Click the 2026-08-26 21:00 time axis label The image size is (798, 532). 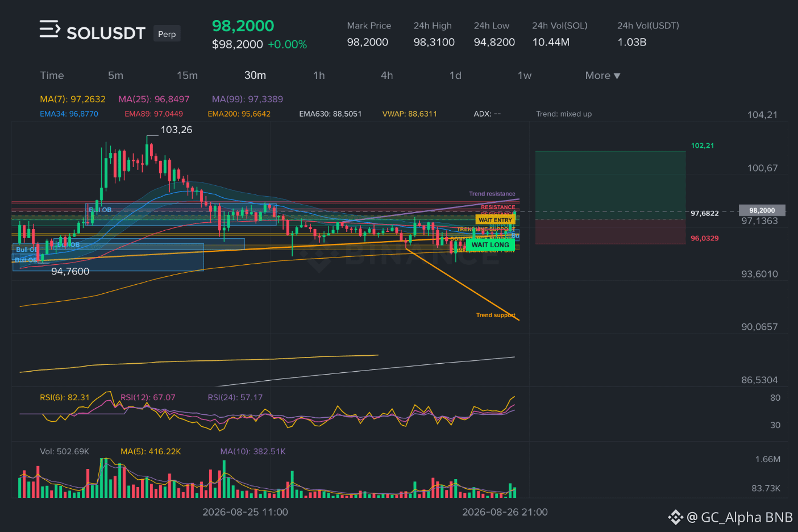505,512
